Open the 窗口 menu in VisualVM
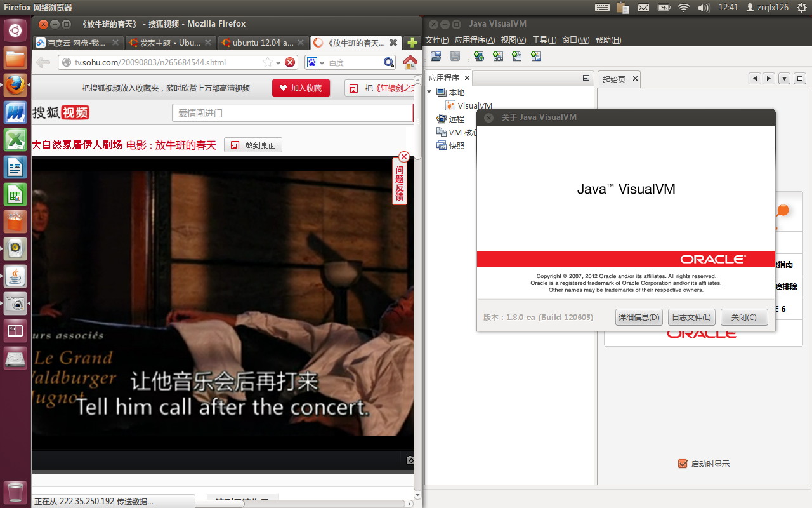The image size is (812, 508). click(x=575, y=40)
